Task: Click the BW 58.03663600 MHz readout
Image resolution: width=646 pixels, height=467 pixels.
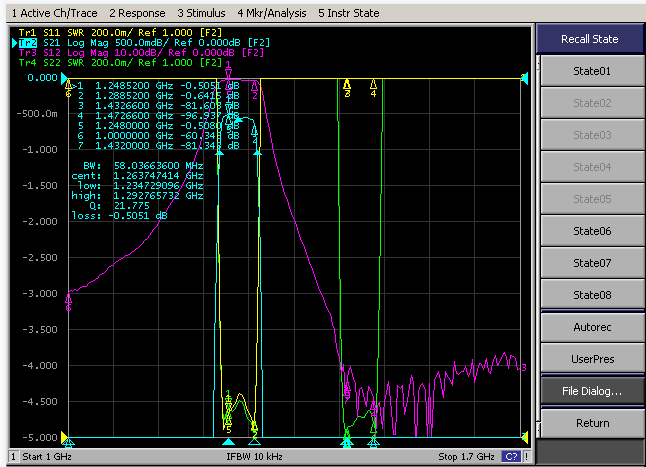Action: [143, 166]
